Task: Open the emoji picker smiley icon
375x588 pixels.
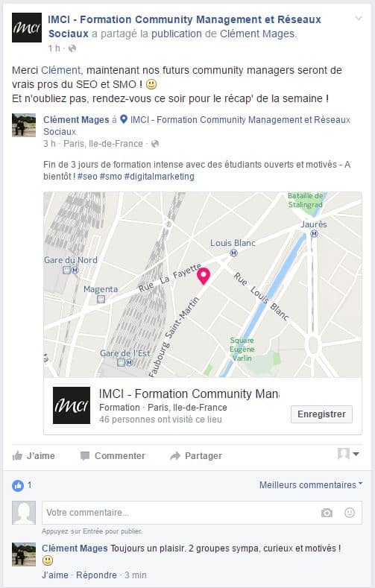Action: 350,513
